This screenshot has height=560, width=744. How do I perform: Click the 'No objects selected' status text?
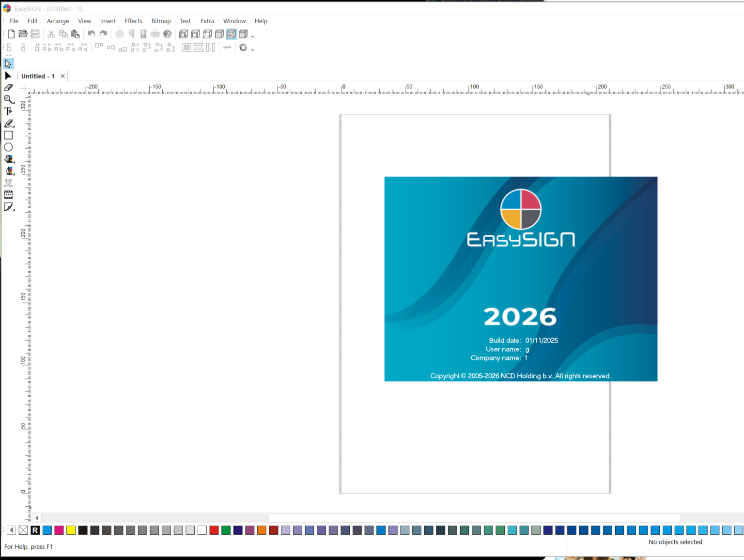click(x=675, y=542)
